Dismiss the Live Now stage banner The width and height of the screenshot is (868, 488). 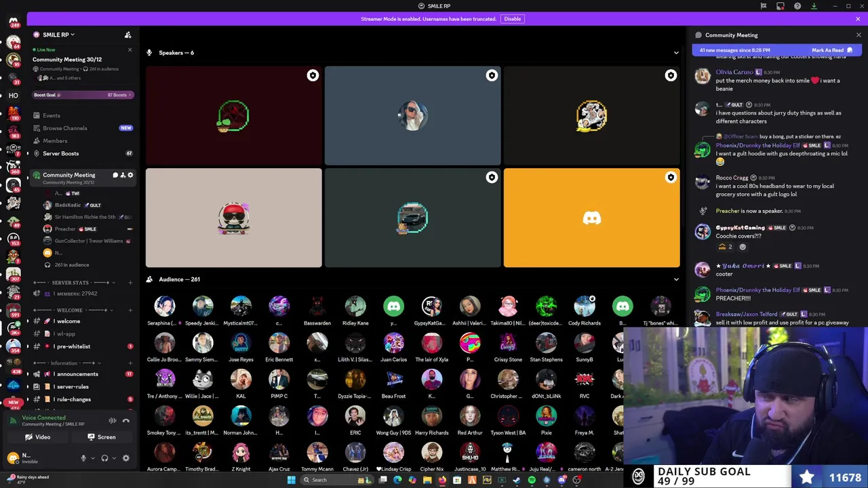click(x=130, y=49)
